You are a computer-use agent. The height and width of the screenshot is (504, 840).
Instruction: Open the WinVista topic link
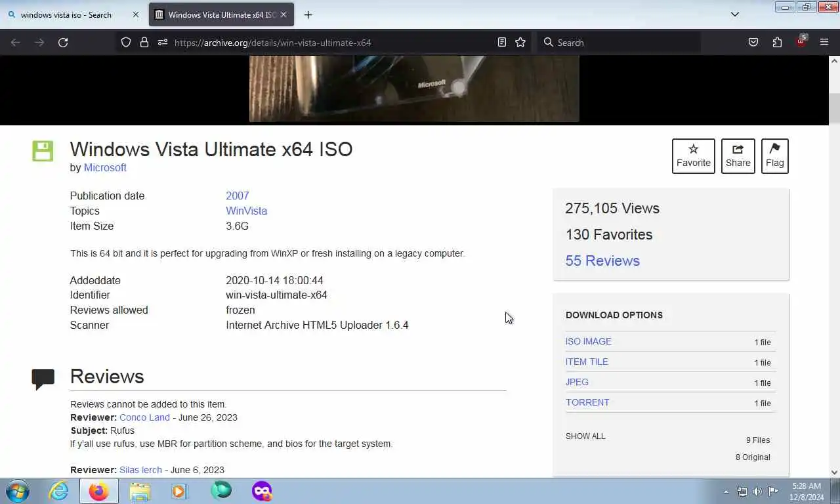click(247, 211)
